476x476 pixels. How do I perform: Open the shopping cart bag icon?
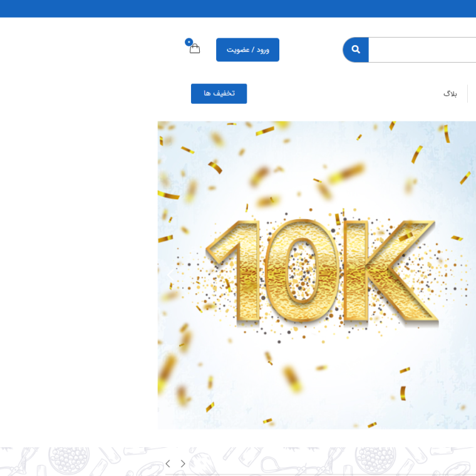pos(195,49)
